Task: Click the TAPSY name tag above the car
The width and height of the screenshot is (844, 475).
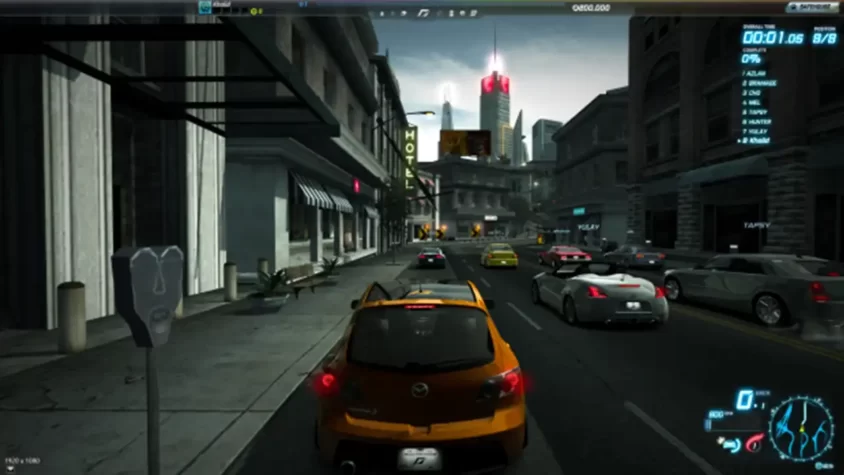Action: [x=756, y=226]
